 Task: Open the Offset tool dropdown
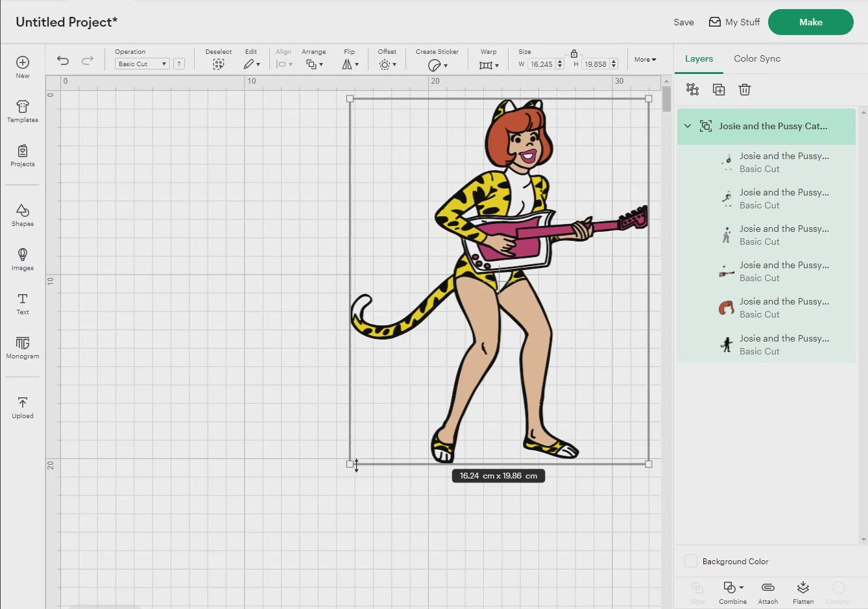(x=387, y=64)
